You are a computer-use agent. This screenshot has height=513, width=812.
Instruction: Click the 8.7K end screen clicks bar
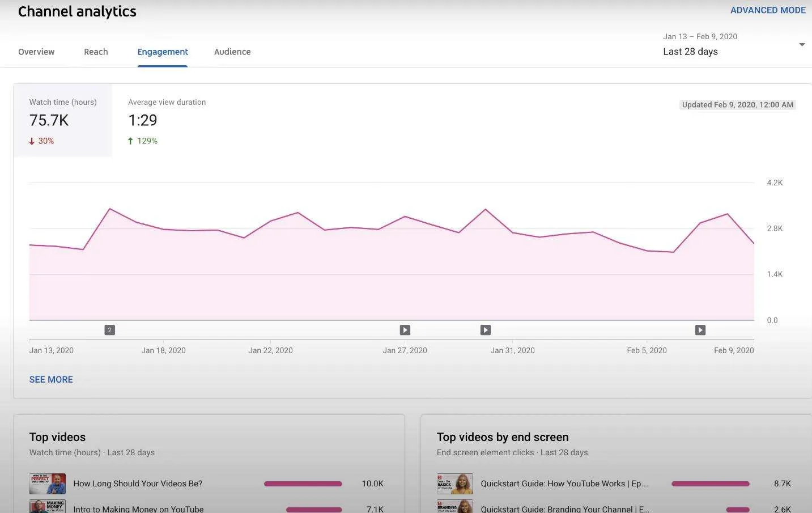pos(711,484)
